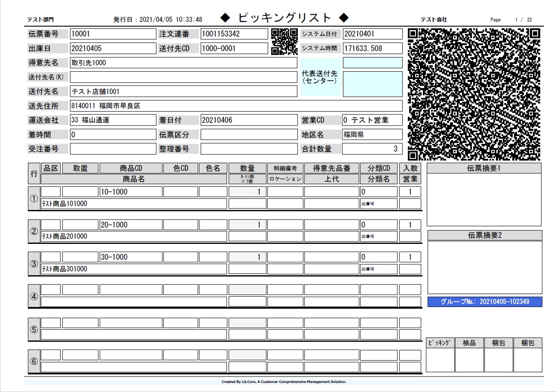The image size is (557, 392).
Task: Click the blue グループNo. 20210405-102349 bar
Action: point(485,302)
